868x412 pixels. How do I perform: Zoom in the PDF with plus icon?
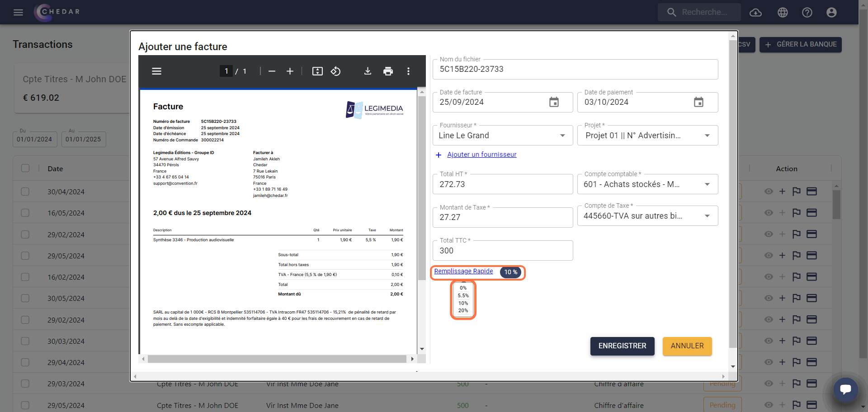pyautogui.click(x=290, y=71)
